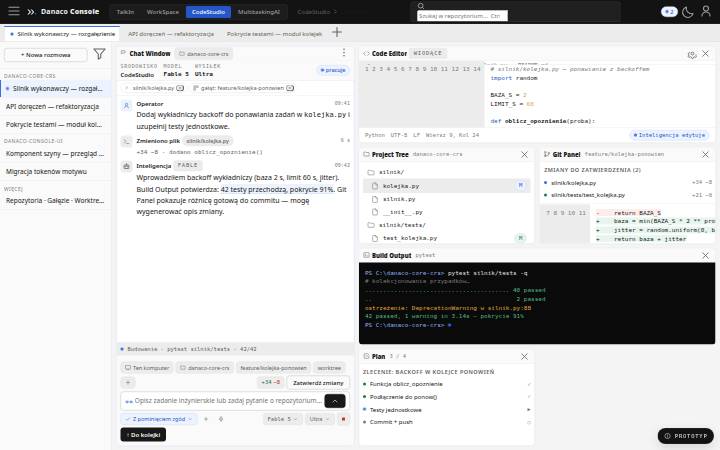Switch to the TalkIn tab
The width and height of the screenshot is (720, 450).
[x=125, y=12]
